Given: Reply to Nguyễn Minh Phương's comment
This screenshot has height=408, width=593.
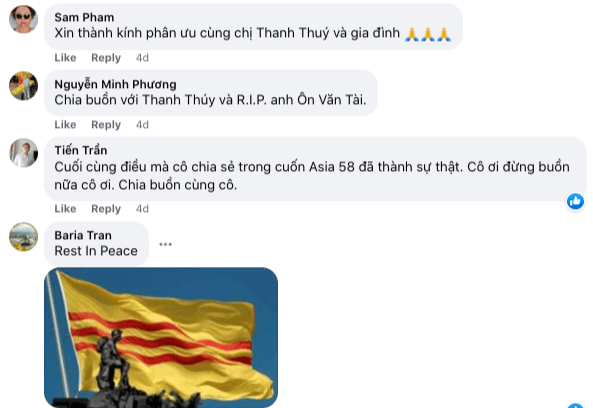Looking at the screenshot, I should (x=106, y=125).
